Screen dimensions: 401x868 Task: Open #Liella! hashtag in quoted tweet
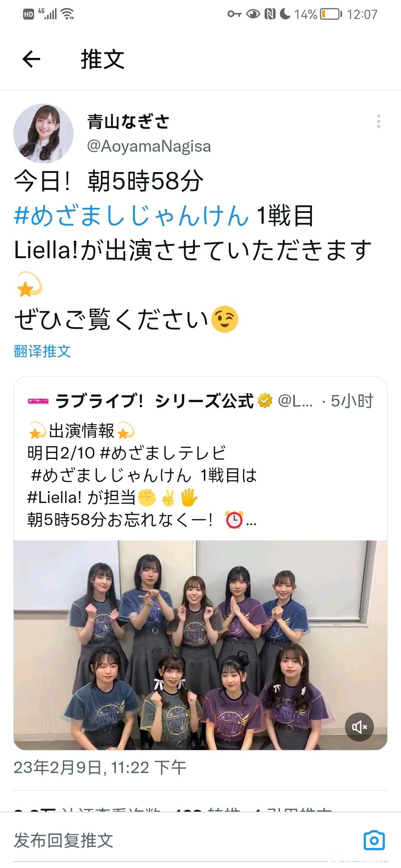(x=54, y=497)
